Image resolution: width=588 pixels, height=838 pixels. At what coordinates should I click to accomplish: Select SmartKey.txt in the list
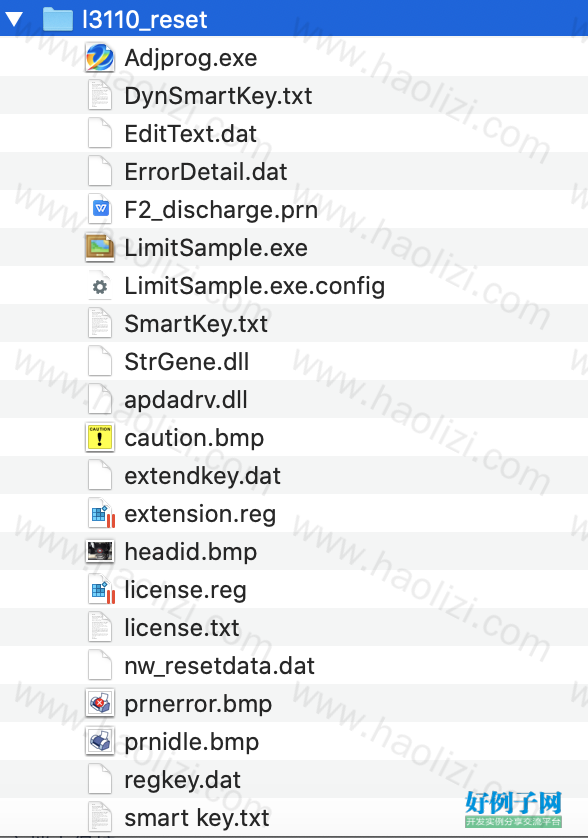pyautogui.click(x=294, y=323)
